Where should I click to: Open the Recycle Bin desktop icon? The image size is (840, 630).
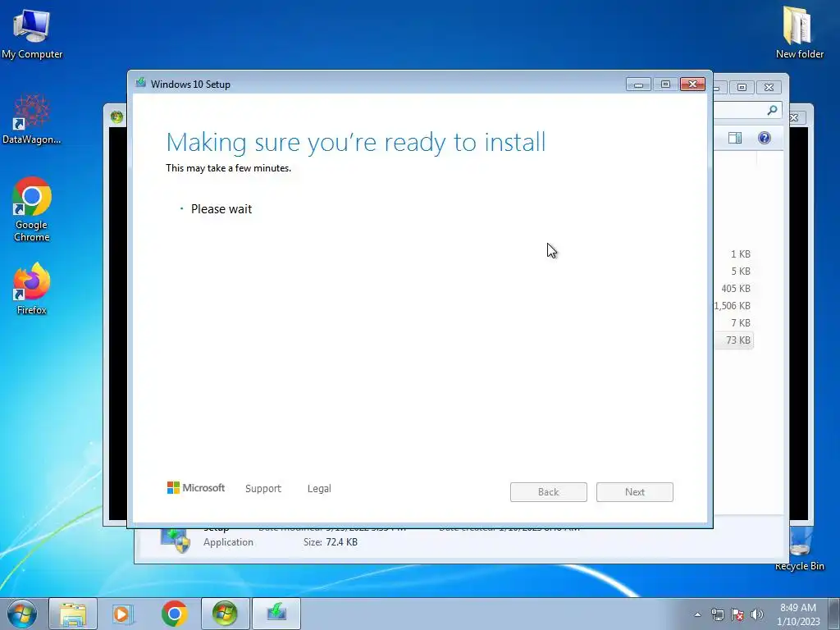click(x=799, y=549)
